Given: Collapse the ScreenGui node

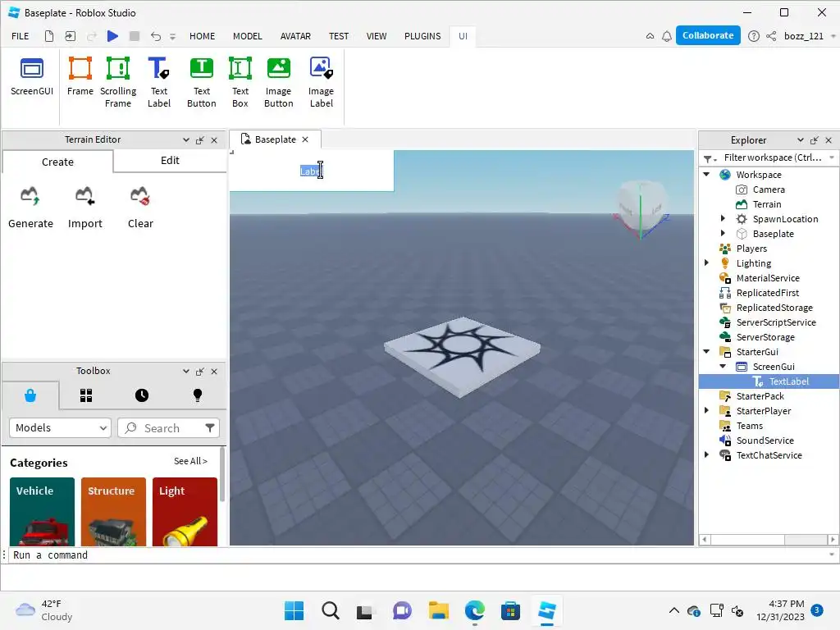Looking at the screenshot, I should coord(723,367).
